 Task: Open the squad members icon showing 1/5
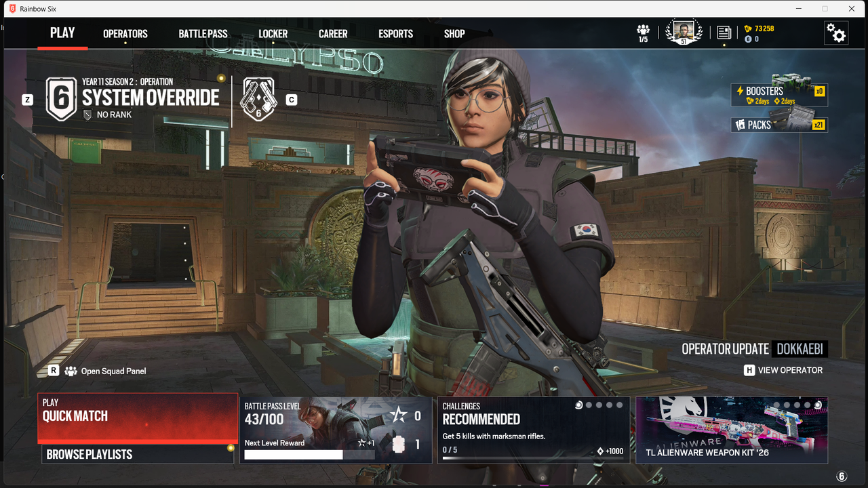tap(643, 33)
